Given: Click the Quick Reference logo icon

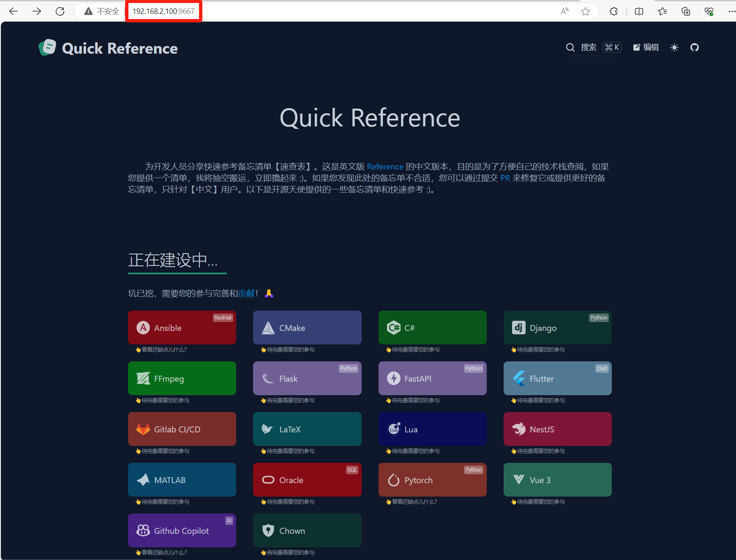Looking at the screenshot, I should click(x=47, y=48).
